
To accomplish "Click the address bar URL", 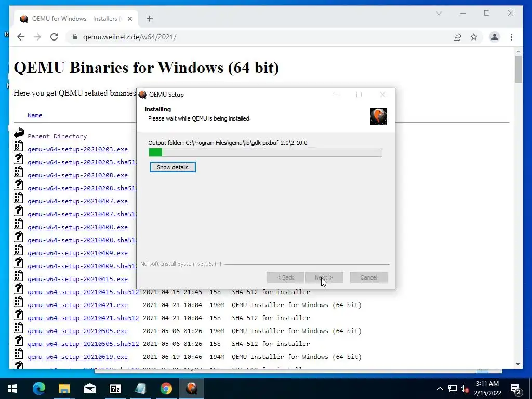I will click(x=129, y=37).
